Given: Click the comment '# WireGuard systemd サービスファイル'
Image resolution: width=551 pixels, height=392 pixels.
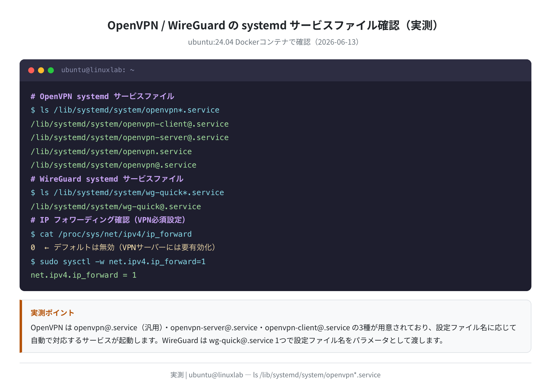Looking at the screenshot, I should (x=107, y=179).
